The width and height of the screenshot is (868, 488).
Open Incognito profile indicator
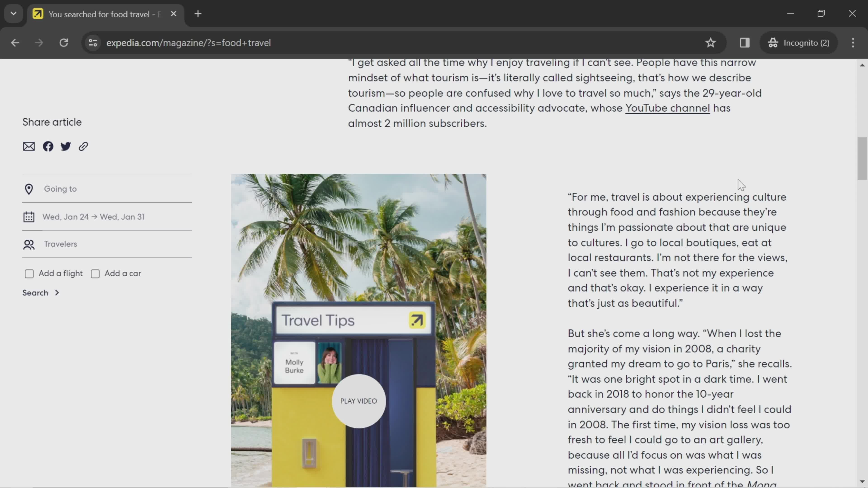[799, 43]
